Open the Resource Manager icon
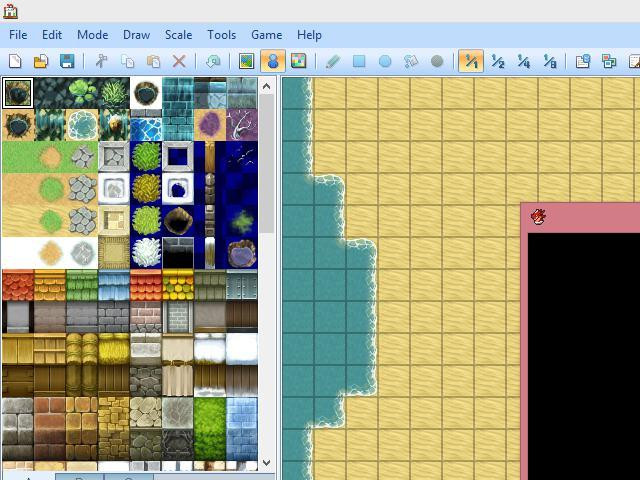 tap(609, 61)
